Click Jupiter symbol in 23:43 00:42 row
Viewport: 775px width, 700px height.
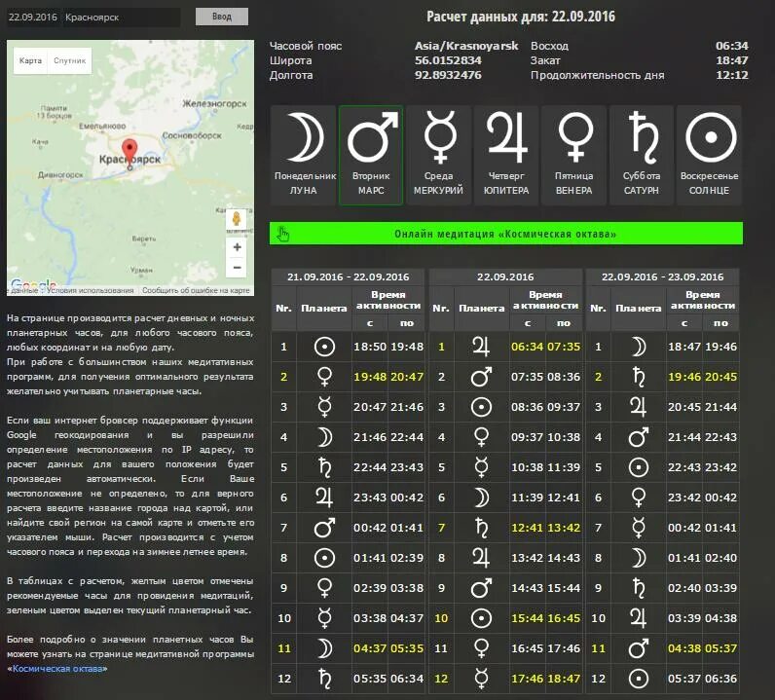click(324, 497)
